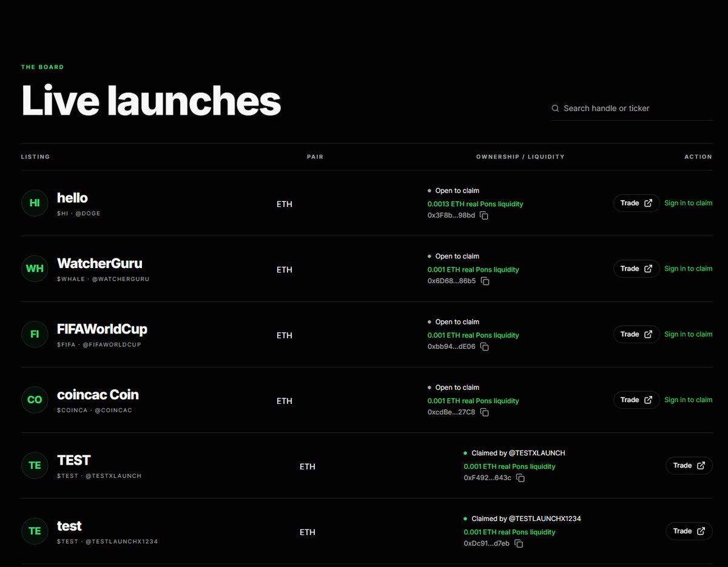Click the magnifier icon in search bar
Screen dimensions: 728x567
555,108
